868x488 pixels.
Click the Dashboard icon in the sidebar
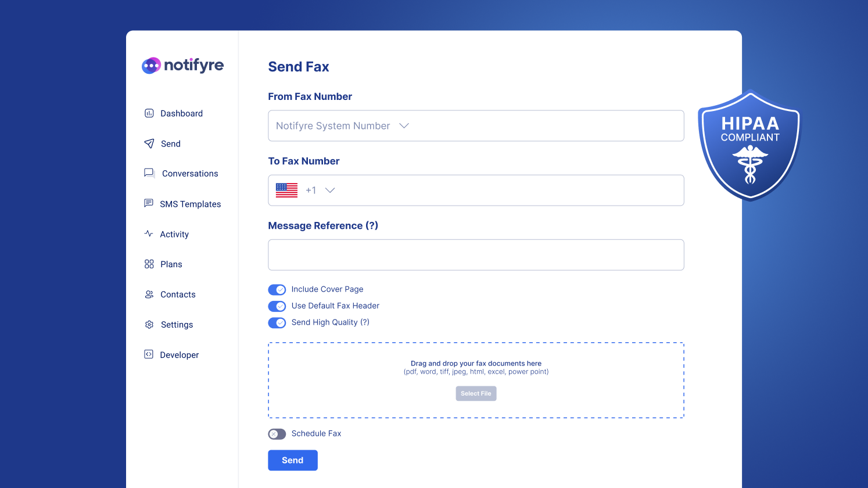click(149, 113)
